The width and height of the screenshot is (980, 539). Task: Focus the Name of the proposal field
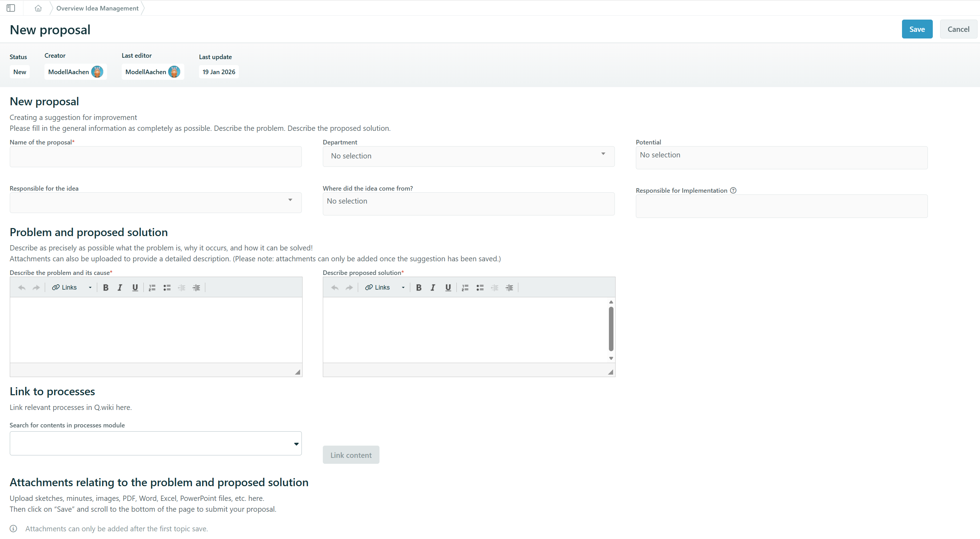click(x=156, y=157)
